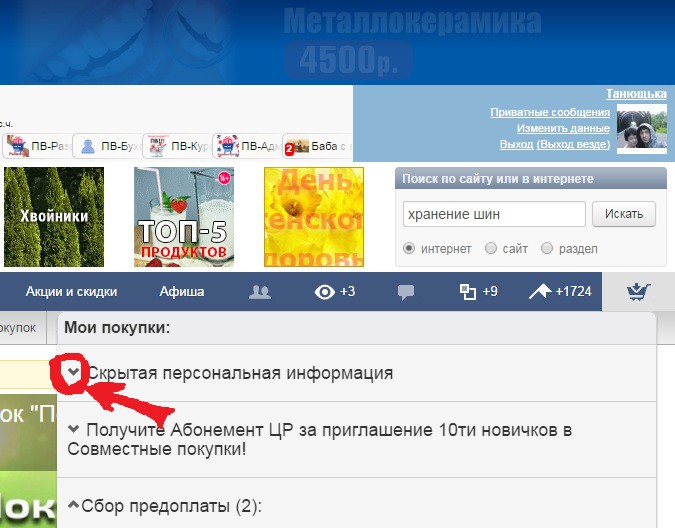Open the Афиша menu item
The height and width of the screenshot is (528, 675).
pos(182,292)
